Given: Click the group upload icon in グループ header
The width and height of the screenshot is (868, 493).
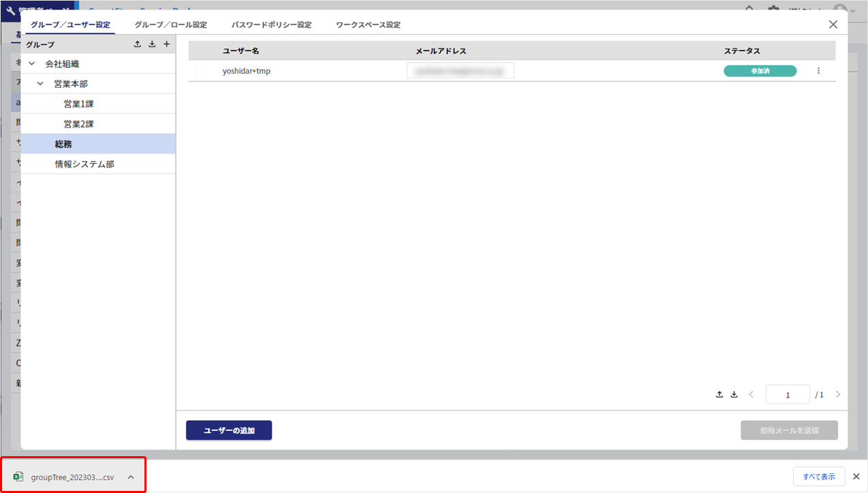Looking at the screenshot, I should (138, 44).
